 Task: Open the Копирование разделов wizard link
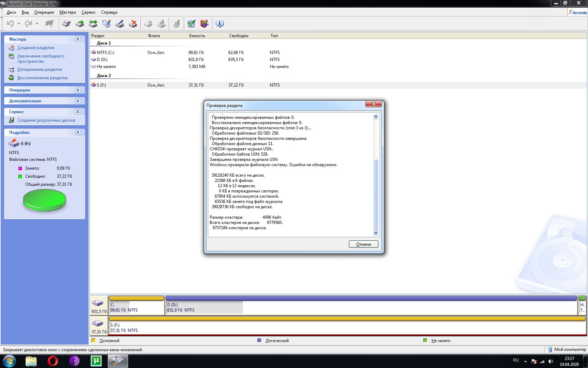pos(40,69)
